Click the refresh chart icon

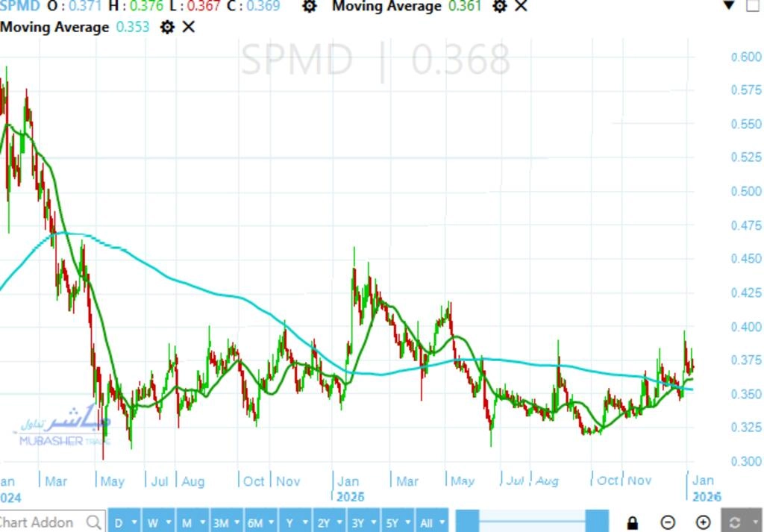point(742,522)
